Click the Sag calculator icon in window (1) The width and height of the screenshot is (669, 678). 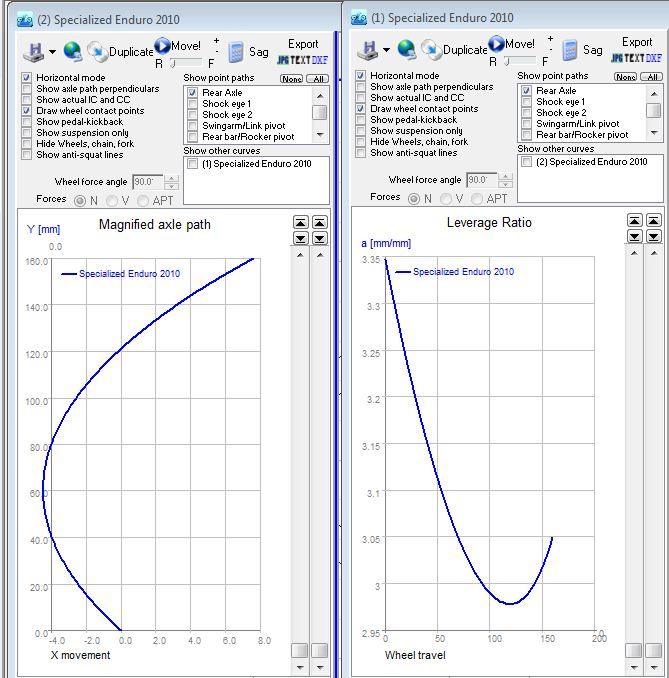570,51
